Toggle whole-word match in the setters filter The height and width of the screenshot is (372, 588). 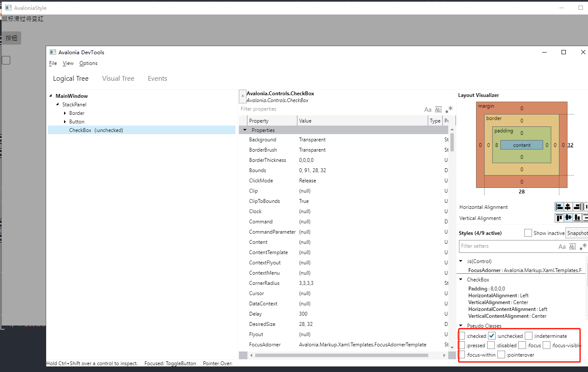pyautogui.click(x=573, y=247)
